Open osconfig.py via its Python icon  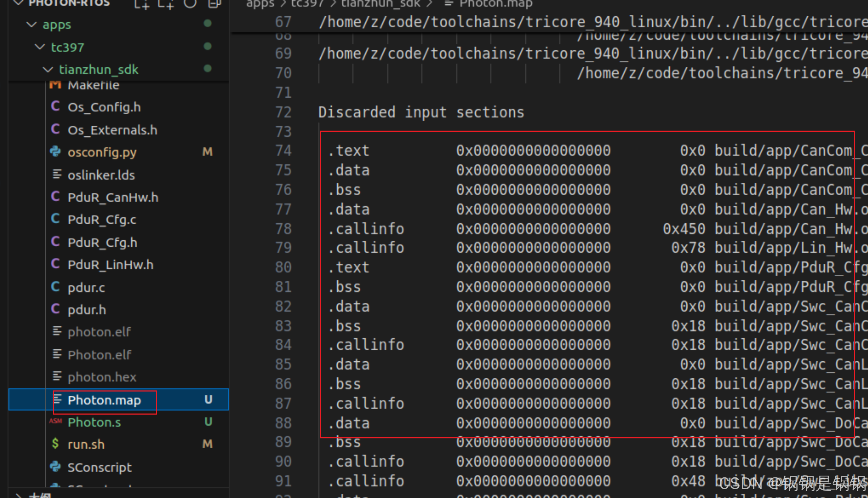55,152
